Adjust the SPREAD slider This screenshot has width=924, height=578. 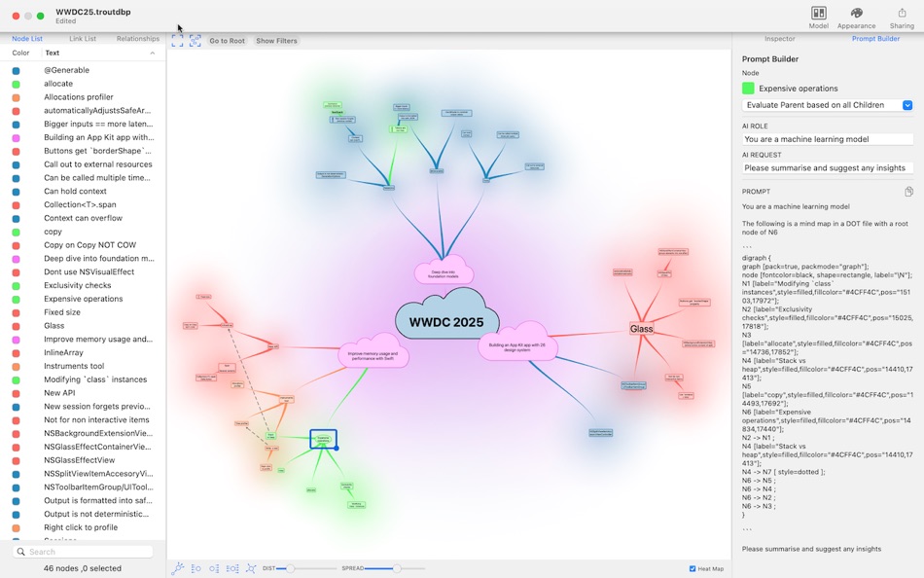[397, 568]
